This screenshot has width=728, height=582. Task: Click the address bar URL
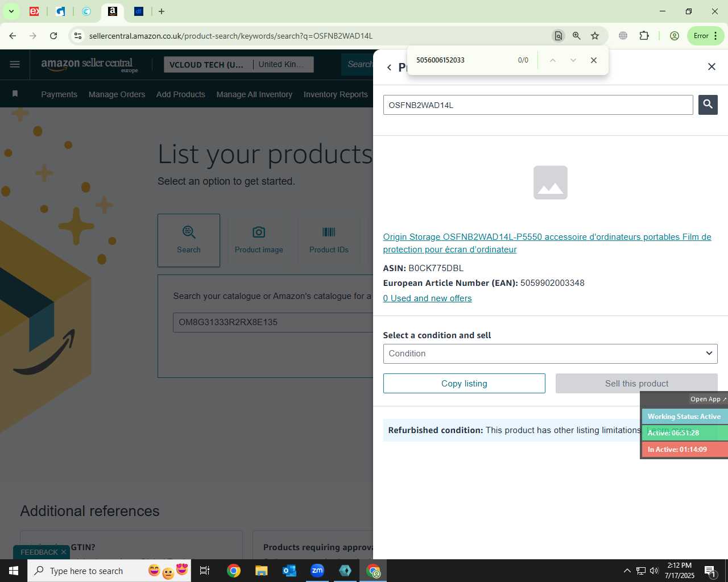point(231,36)
